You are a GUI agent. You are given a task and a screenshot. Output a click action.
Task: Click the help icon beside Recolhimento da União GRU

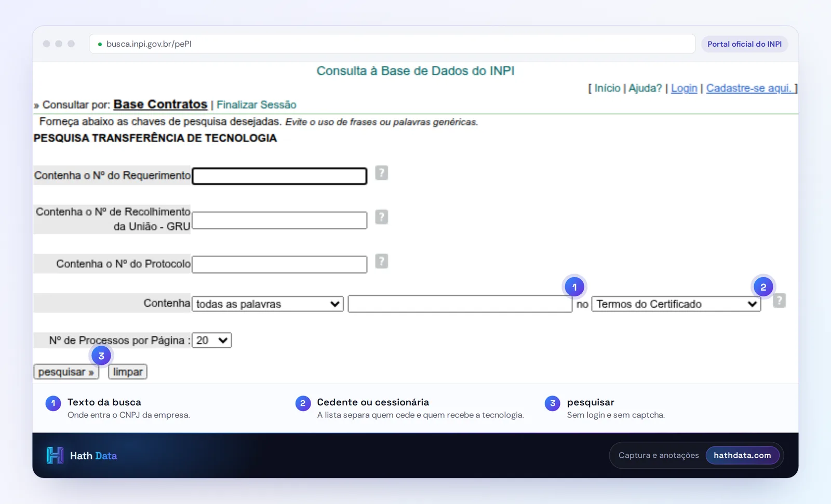click(381, 217)
